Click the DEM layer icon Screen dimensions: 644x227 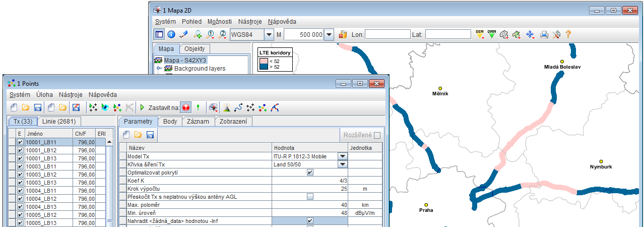point(480,34)
